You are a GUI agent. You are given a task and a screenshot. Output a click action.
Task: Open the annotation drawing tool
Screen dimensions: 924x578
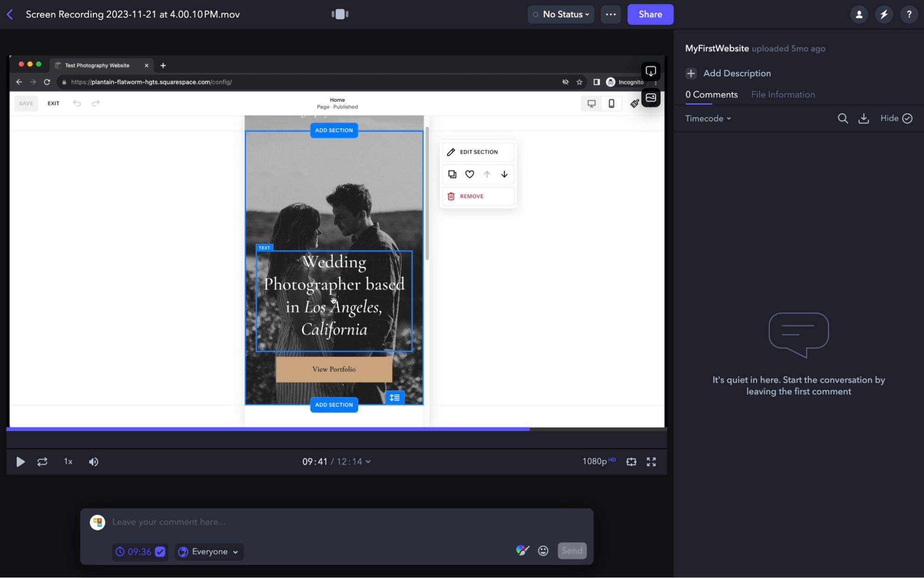522,550
